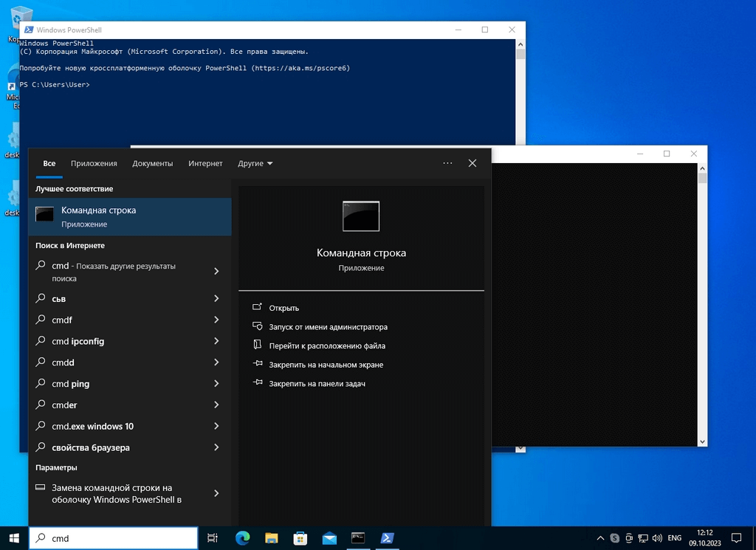Expand the cmdd suggestion arrow

pyautogui.click(x=216, y=362)
